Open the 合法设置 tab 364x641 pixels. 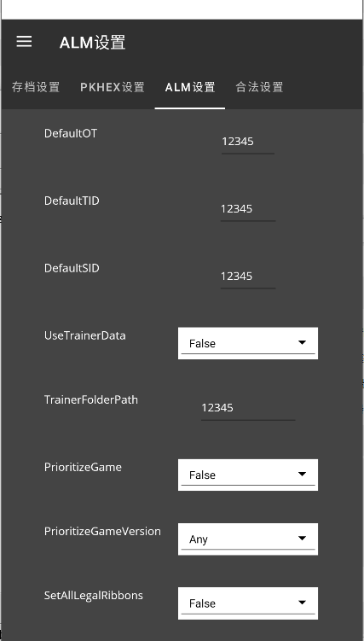click(259, 87)
